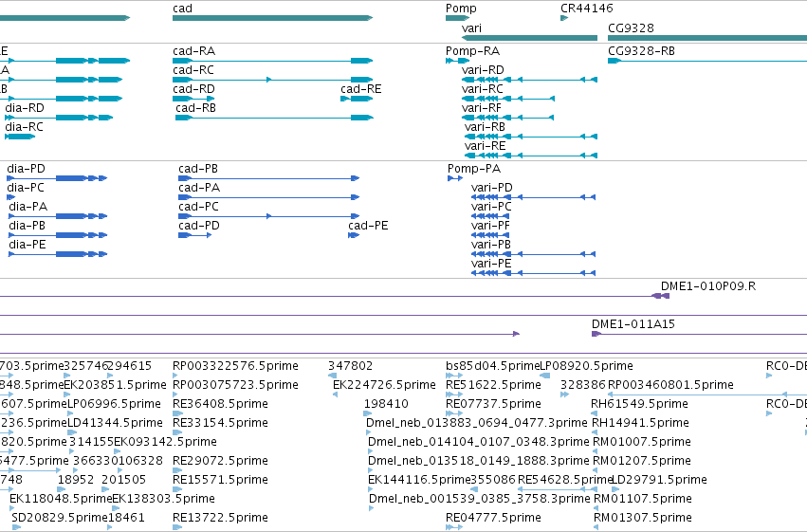This screenshot has width=807, height=532.
Task: Click the RE15571.5prime EST label
Action: coord(220,480)
